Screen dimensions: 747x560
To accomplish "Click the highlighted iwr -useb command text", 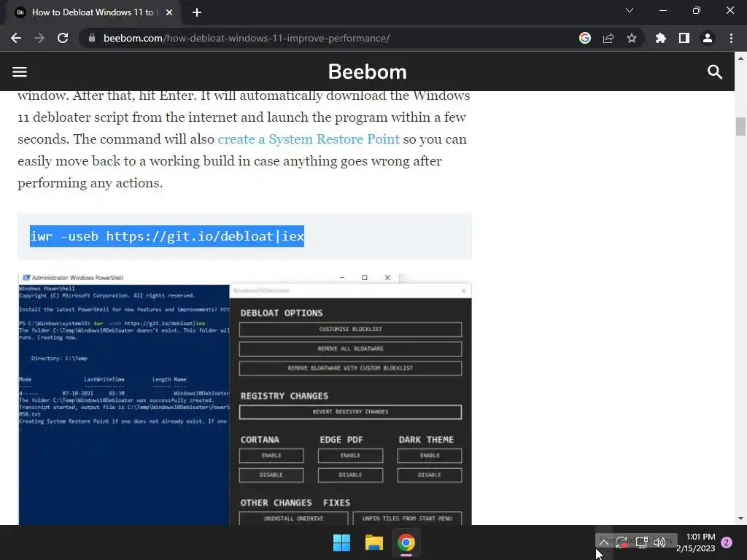I will [x=167, y=236].
